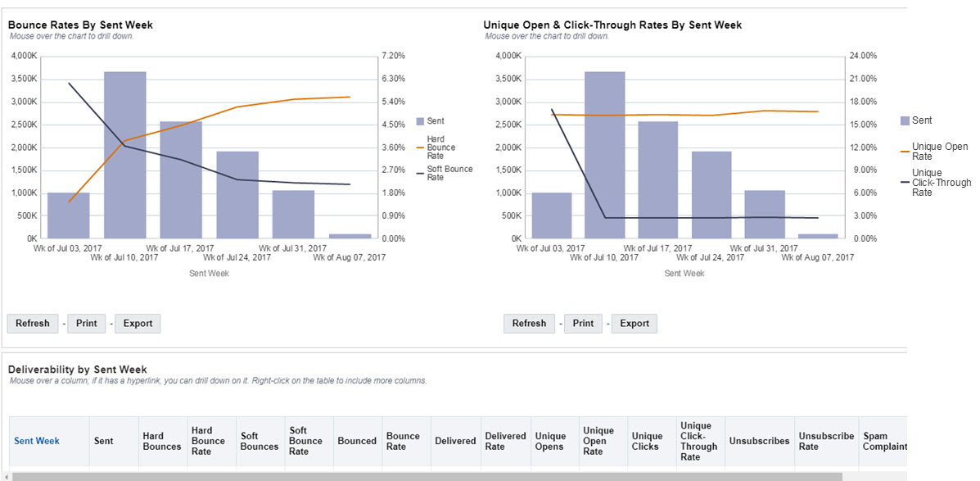Click the Jul 03 bar in Bounce chart
980x481 pixels.
coord(69,216)
